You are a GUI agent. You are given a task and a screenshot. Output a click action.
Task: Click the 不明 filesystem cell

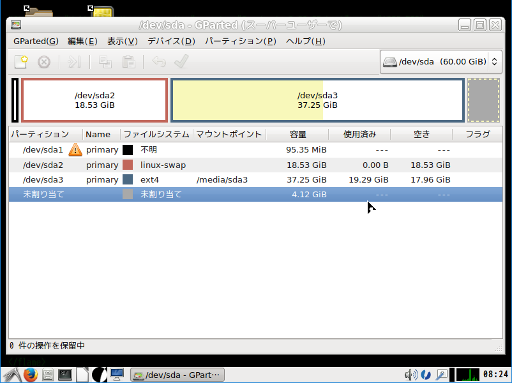point(148,150)
